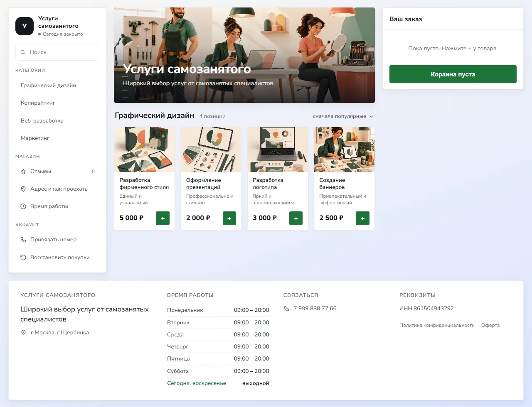This screenshot has width=532, height=407.
Task: Click into the Поиск search field
Action: [57, 52]
